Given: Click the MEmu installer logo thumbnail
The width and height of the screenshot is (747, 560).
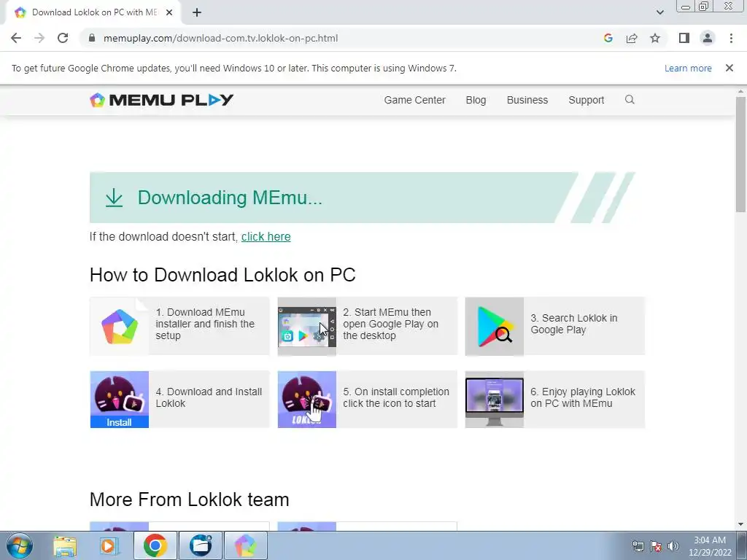Looking at the screenshot, I should click(120, 326).
